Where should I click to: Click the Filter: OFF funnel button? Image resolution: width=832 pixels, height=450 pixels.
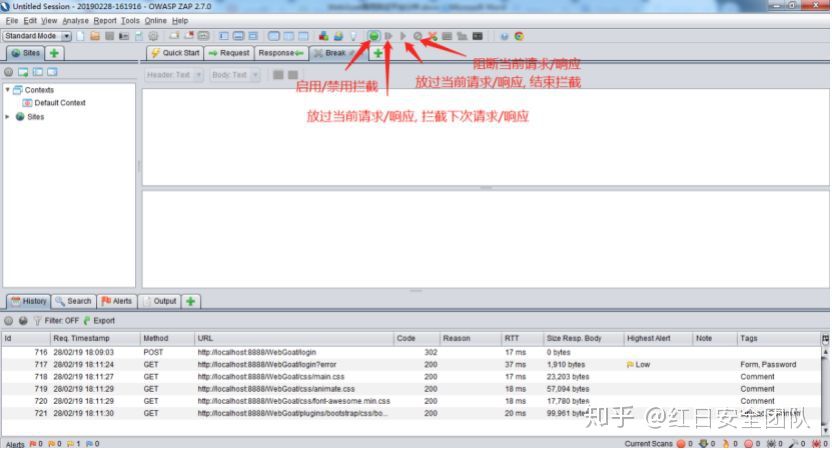56,321
